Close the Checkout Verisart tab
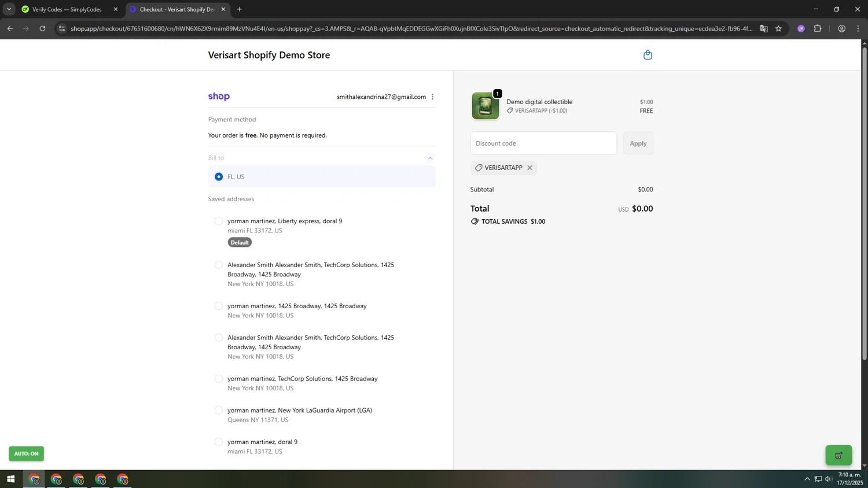Screen dimensions: 868x488 coord(223,9)
